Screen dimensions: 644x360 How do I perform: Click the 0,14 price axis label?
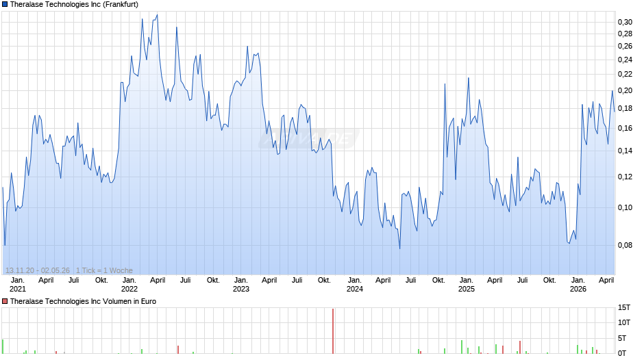pyautogui.click(x=625, y=151)
